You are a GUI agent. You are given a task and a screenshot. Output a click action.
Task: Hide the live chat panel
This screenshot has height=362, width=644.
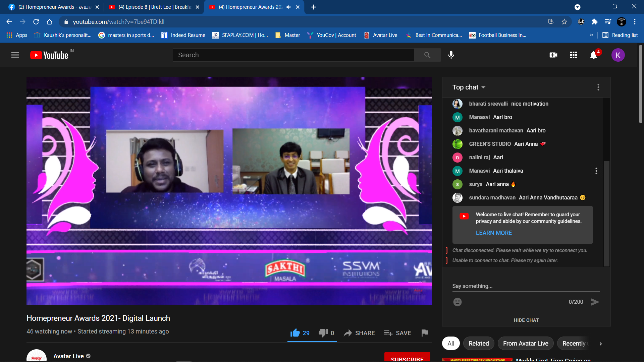click(x=526, y=320)
